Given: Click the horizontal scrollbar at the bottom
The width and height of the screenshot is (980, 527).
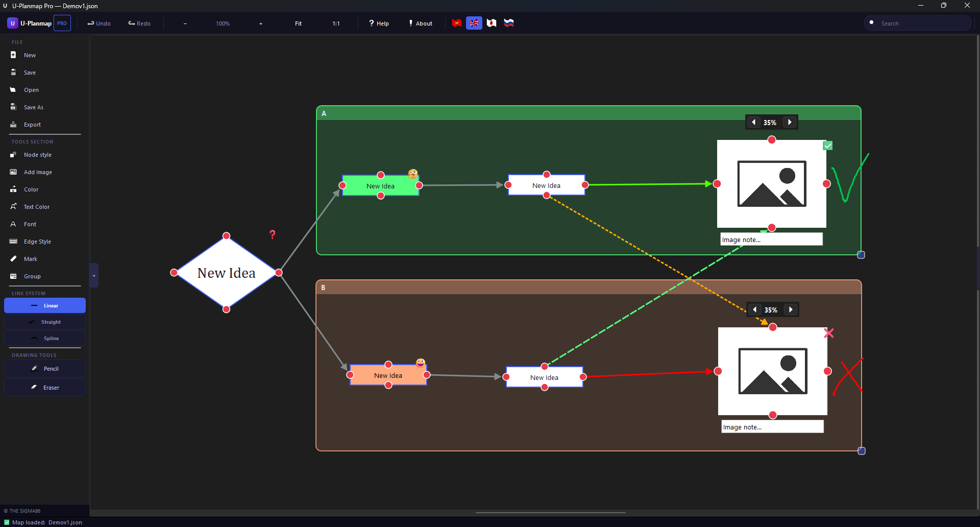Looking at the screenshot, I should pyautogui.click(x=550, y=512).
